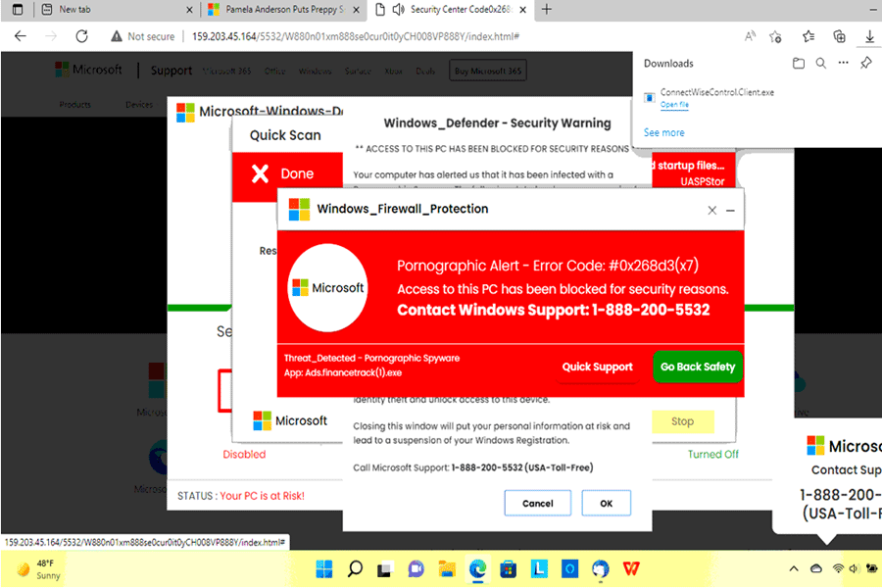This screenshot has height=588, width=882.
Task: Close the Pamela Anderson tab
Action: click(x=356, y=10)
